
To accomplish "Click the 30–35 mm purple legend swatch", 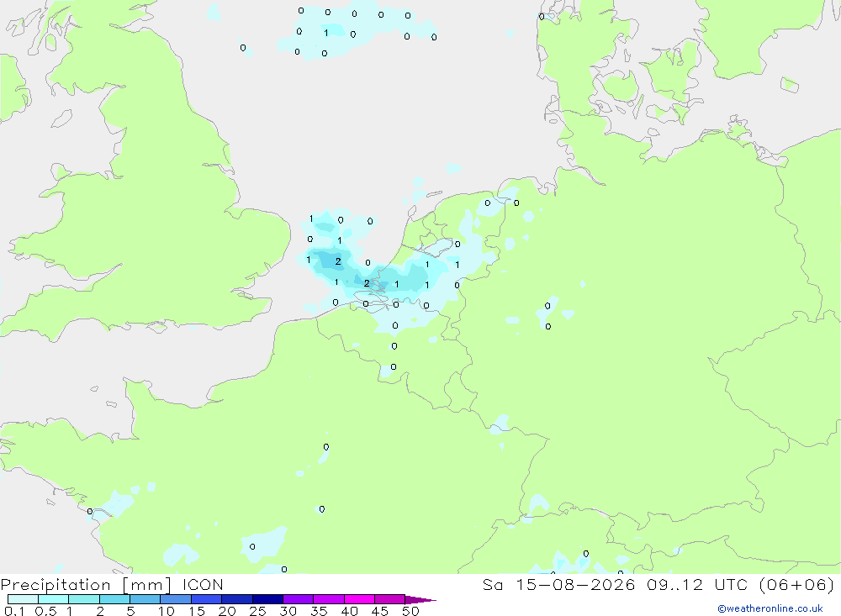I will coord(299,599).
